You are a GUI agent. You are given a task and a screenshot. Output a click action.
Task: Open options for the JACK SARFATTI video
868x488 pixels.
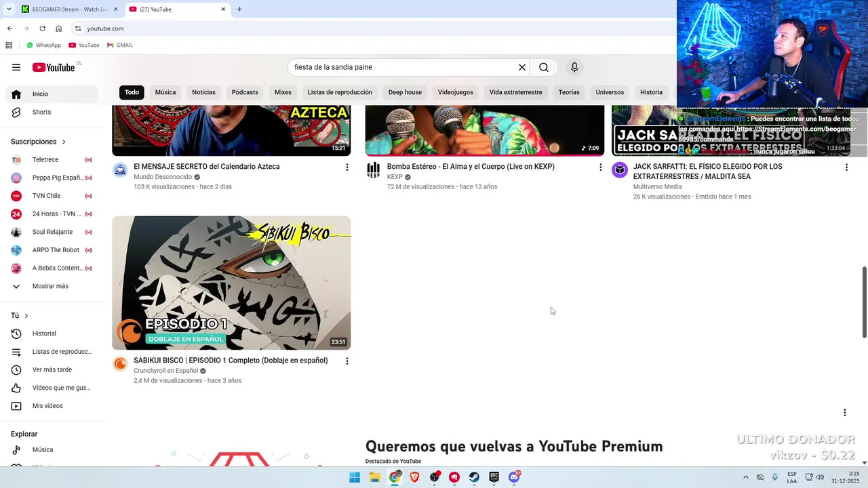coord(846,167)
